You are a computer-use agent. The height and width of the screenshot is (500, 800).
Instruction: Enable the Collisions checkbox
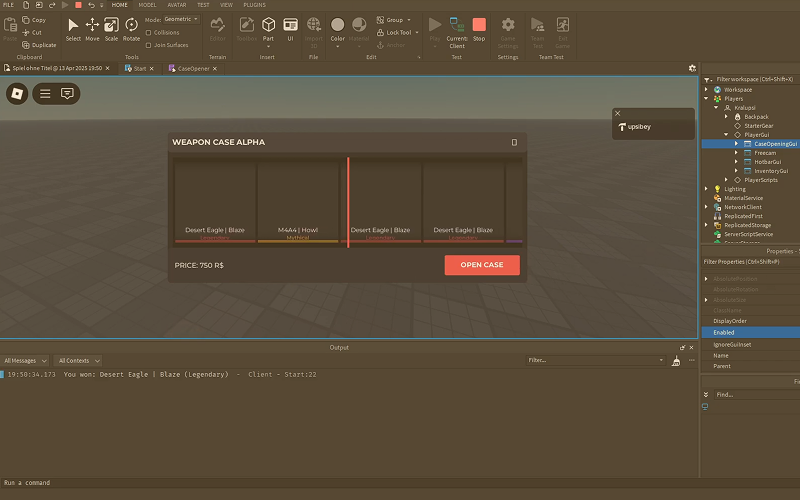[x=148, y=33]
